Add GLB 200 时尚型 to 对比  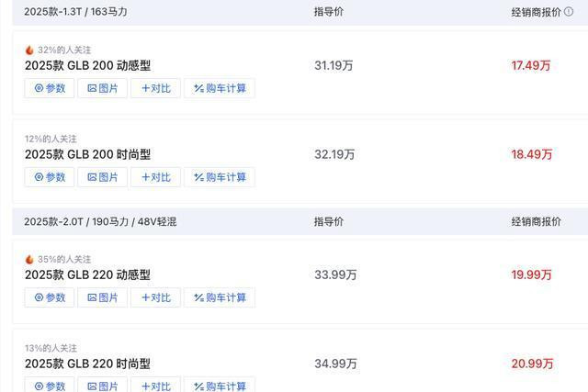[155, 177]
